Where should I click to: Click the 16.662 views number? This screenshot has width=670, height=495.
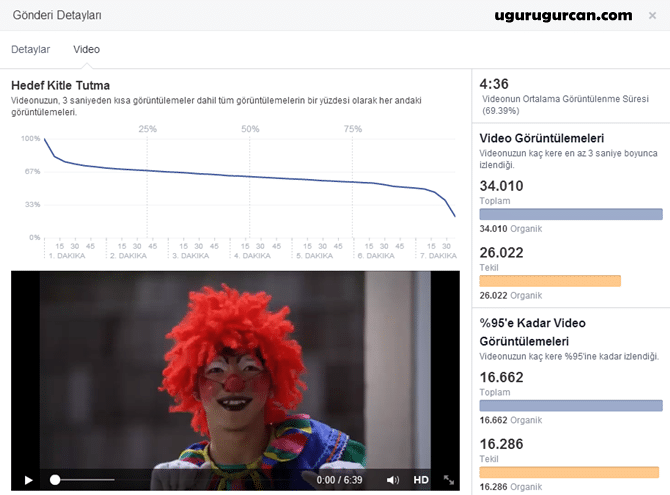tap(501, 377)
